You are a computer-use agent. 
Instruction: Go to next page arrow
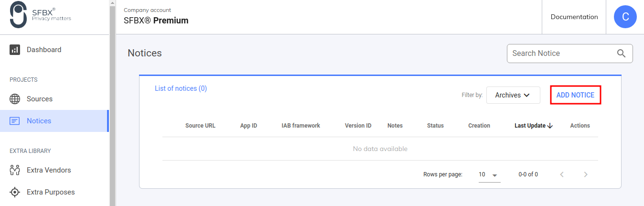coord(586,174)
